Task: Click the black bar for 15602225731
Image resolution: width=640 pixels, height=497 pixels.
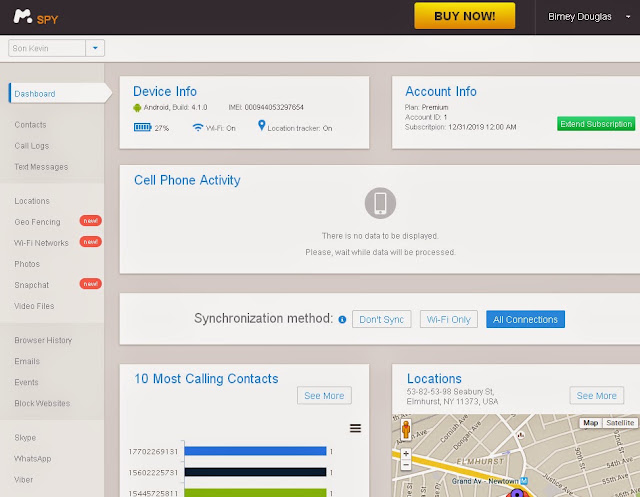Action: point(255,472)
